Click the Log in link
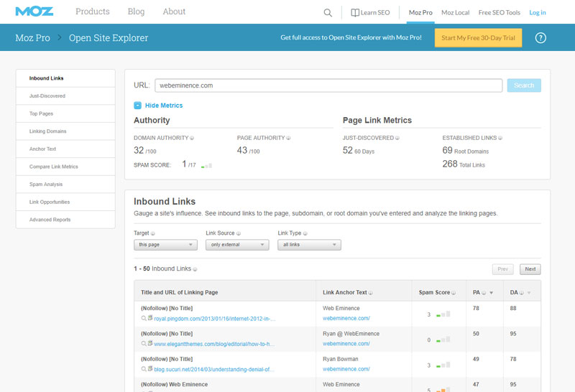This screenshot has height=392, width=575. click(537, 13)
